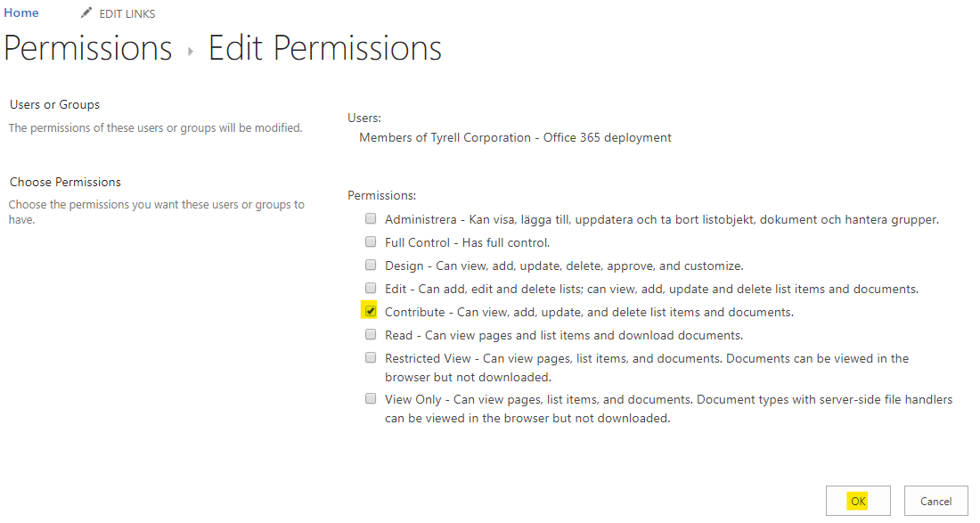Check the Restricted View permission

coord(370,357)
